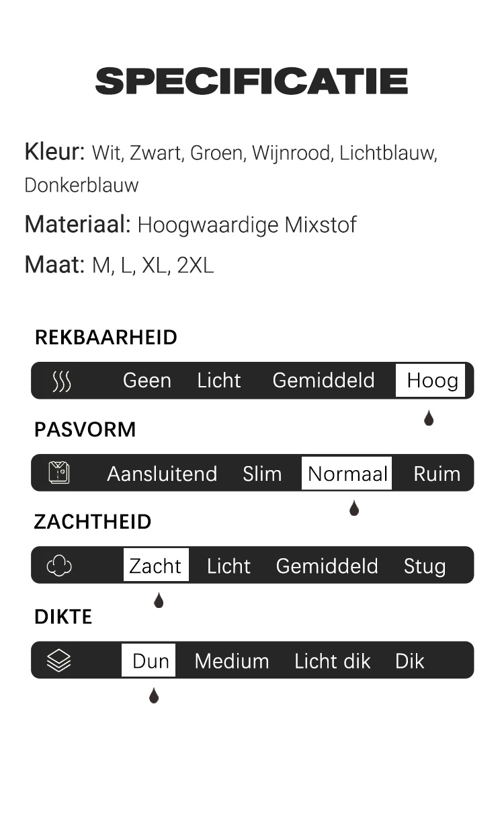Click the stretch waves icon in Rekbaarheid bar
The width and height of the screenshot is (504, 840).
point(61,381)
